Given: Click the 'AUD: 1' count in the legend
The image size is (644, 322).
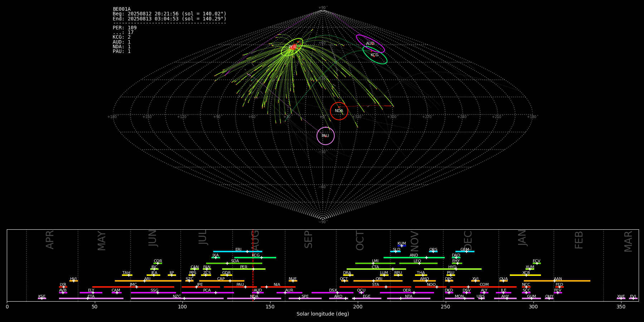Looking at the screenshot, I should 122,42.
